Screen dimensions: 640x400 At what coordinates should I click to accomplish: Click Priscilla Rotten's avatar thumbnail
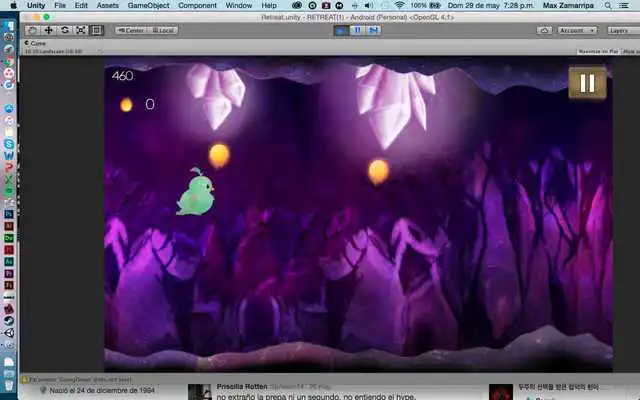pyautogui.click(x=200, y=392)
